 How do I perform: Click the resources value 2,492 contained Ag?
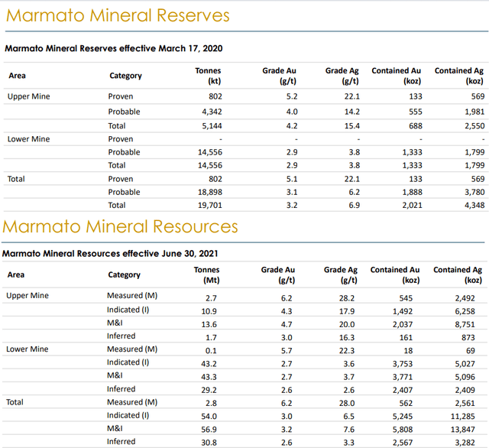point(465,298)
